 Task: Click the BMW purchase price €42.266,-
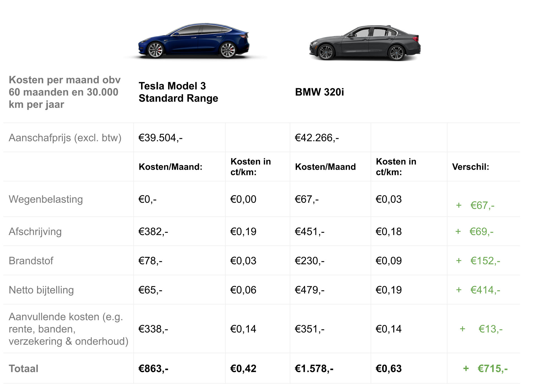pyautogui.click(x=317, y=138)
